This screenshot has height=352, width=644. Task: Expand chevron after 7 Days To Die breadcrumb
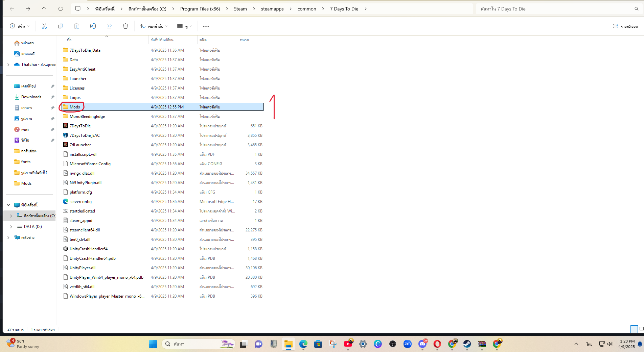[366, 9]
